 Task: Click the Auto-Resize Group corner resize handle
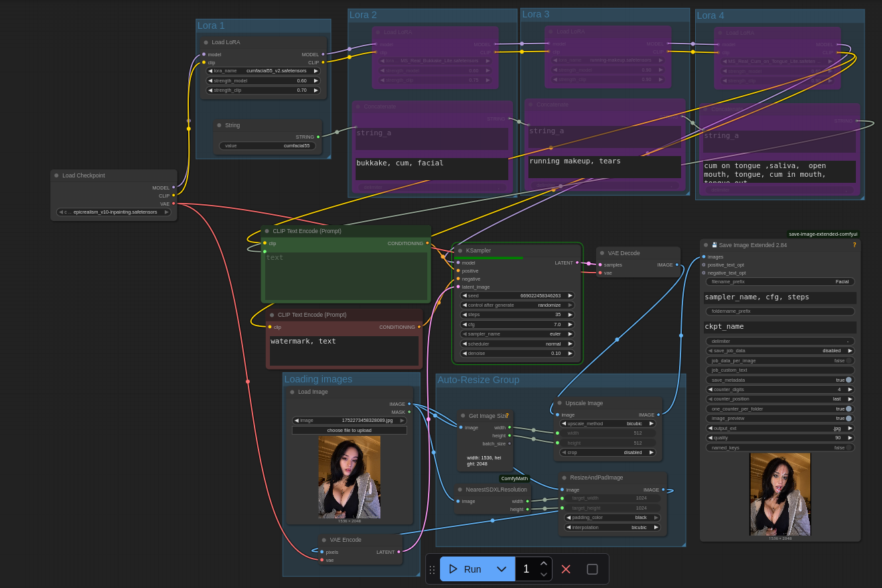[682, 544]
